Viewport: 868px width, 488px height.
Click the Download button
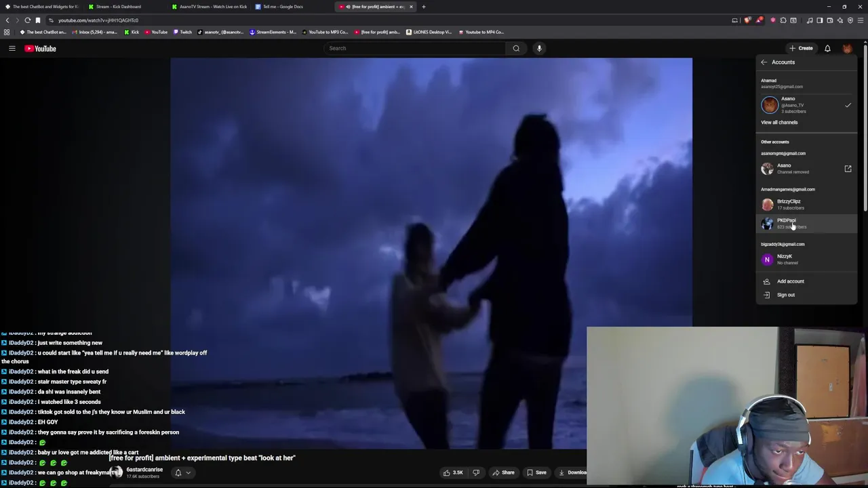coord(572,472)
